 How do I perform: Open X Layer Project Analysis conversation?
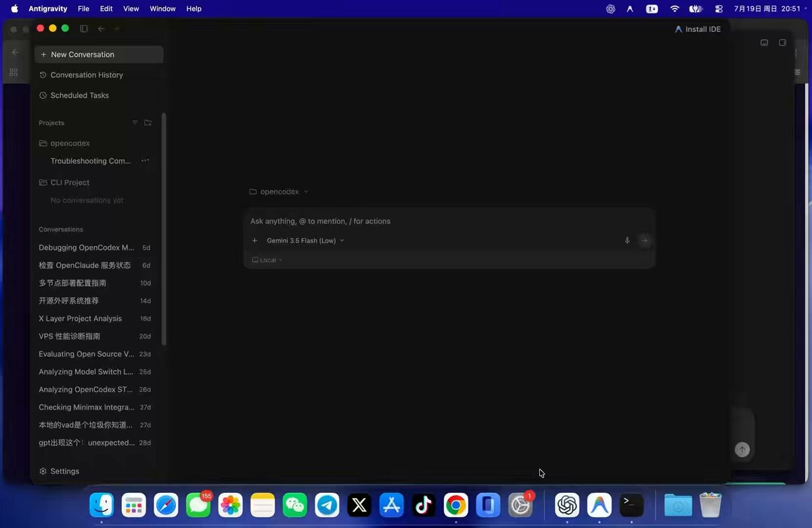click(95, 319)
